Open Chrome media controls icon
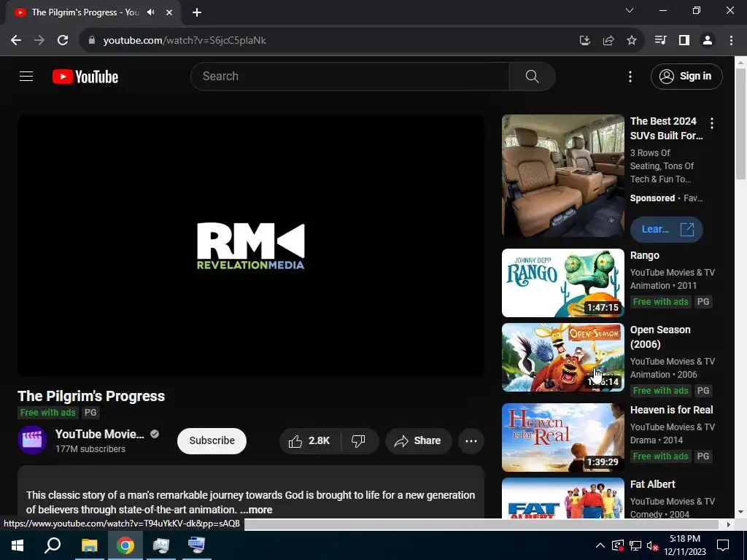 click(x=661, y=41)
